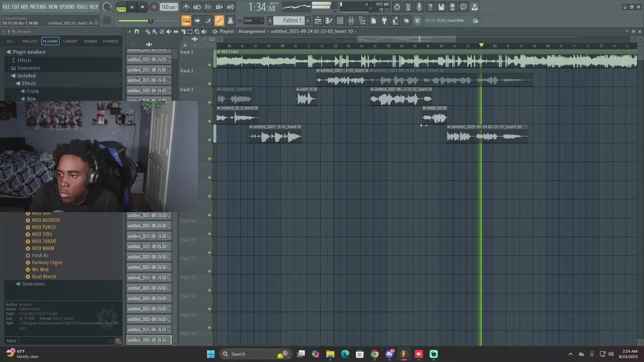Viewport: 644px width, 362px height.
Task: Expand the Fruity folder
Action: pyautogui.click(x=33, y=91)
